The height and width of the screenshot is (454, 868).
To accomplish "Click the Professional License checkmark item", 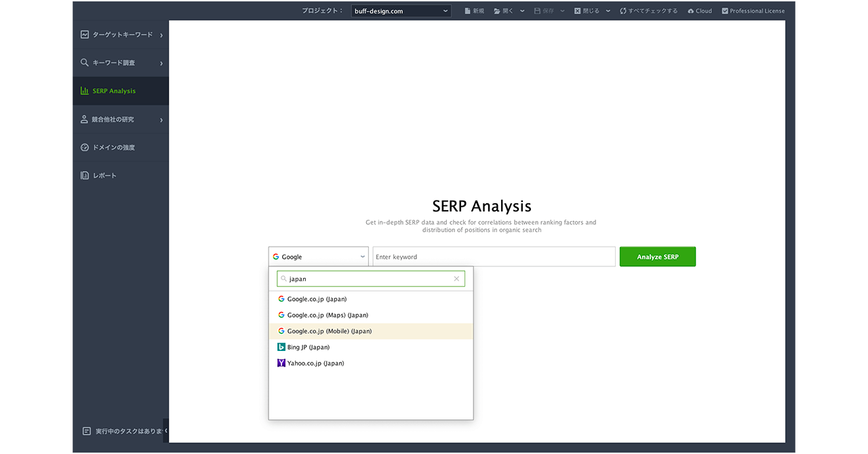I will pyautogui.click(x=753, y=11).
